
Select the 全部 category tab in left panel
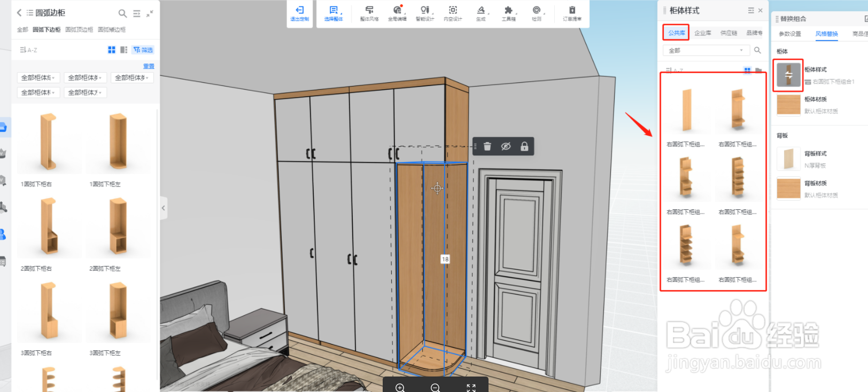click(22, 29)
